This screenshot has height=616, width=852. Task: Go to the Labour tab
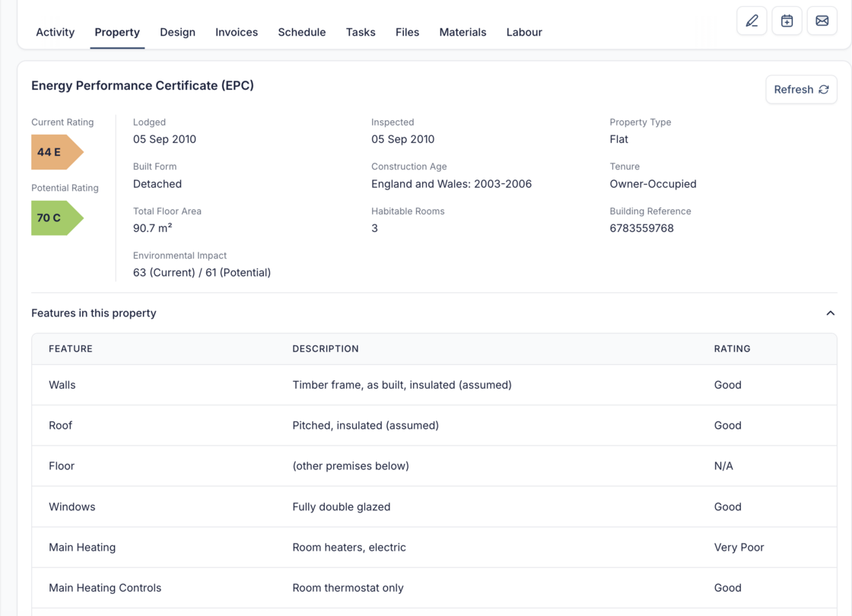(x=524, y=32)
